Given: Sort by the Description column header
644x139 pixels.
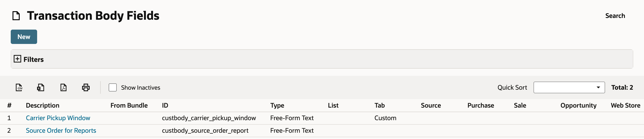Looking at the screenshot, I should point(42,105).
